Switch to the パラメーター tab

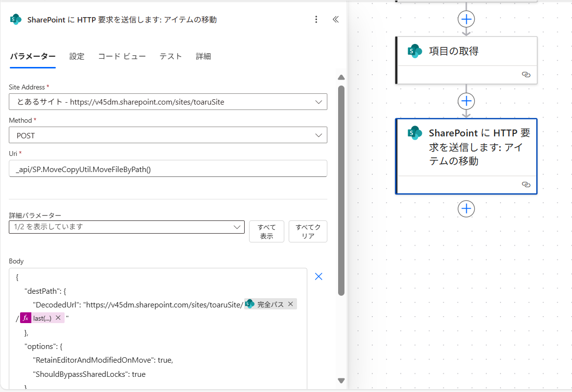pyautogui.click(x=33, y=57)
